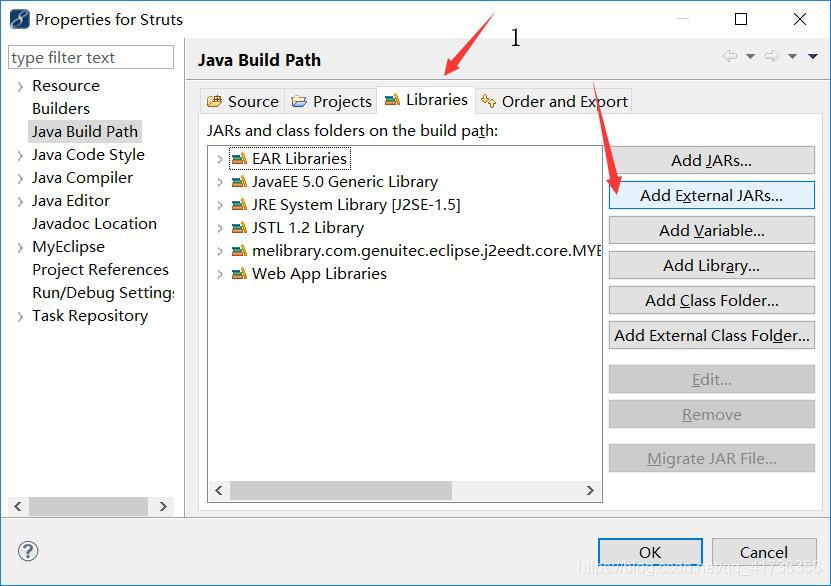Expand the Java Editor category
The height and width of the screenshot is (586, 831).
click(20, 201)
